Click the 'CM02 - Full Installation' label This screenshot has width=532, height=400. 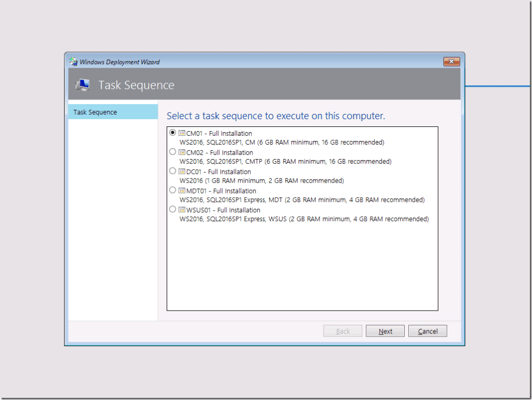click(220, 152)
